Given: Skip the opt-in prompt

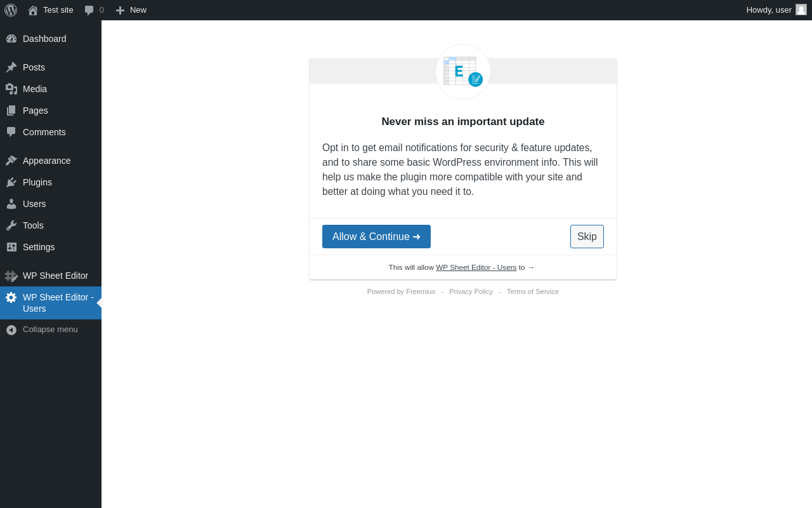Looking at the screenshot, I should 587,236.
